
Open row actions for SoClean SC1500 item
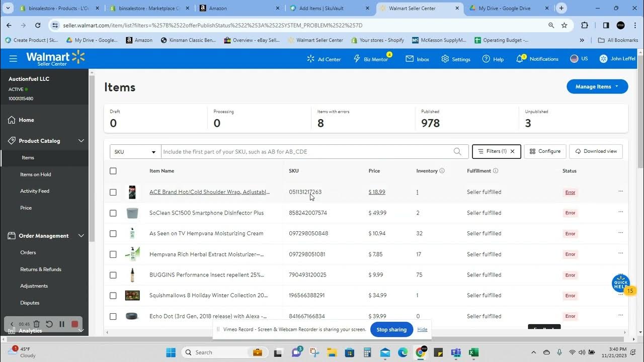[x=620, y=212]
